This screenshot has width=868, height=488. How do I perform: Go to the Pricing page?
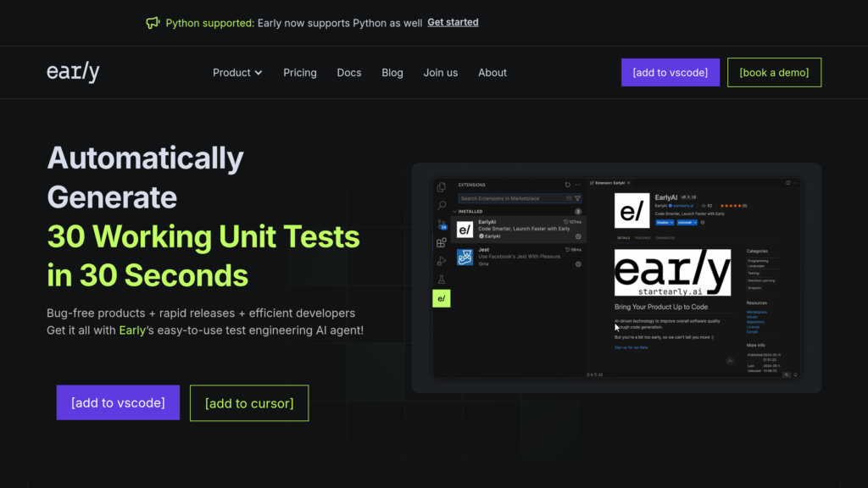(300, 73)
